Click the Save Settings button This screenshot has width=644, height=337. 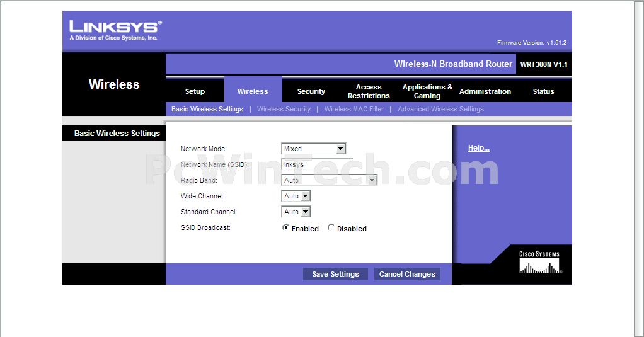[x=336, y=274]
